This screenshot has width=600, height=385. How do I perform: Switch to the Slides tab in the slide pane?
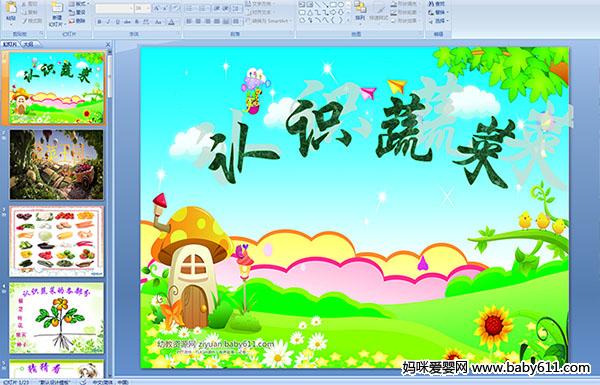click(10, 44)
